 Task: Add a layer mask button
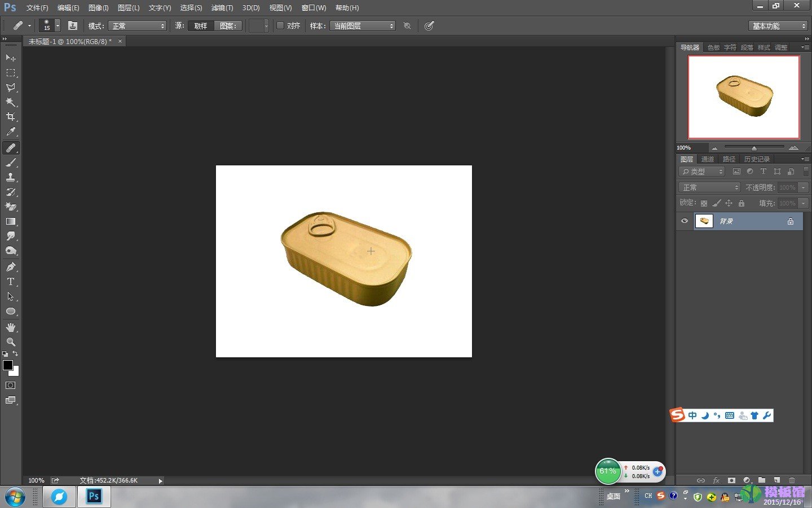tap(731, 480)
